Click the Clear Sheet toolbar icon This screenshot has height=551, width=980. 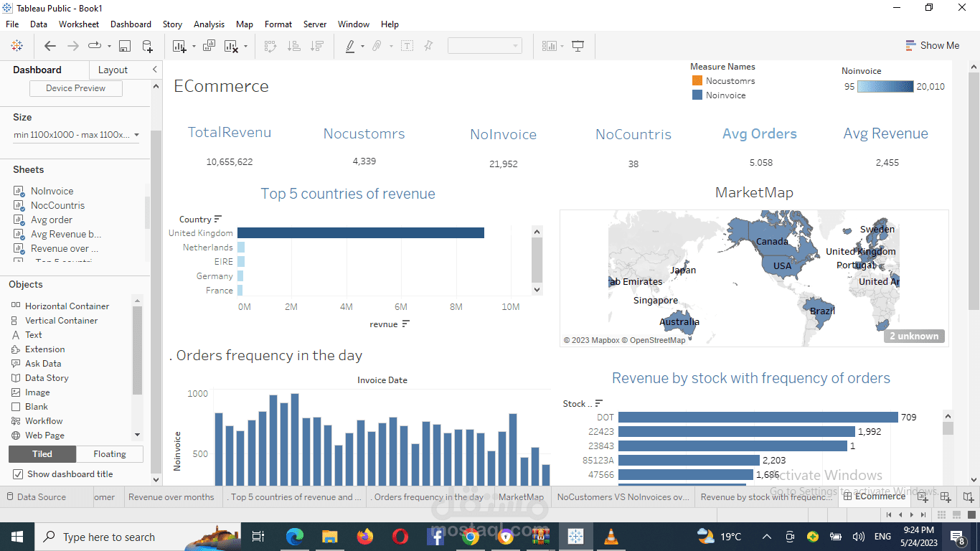tap(230, 45)
